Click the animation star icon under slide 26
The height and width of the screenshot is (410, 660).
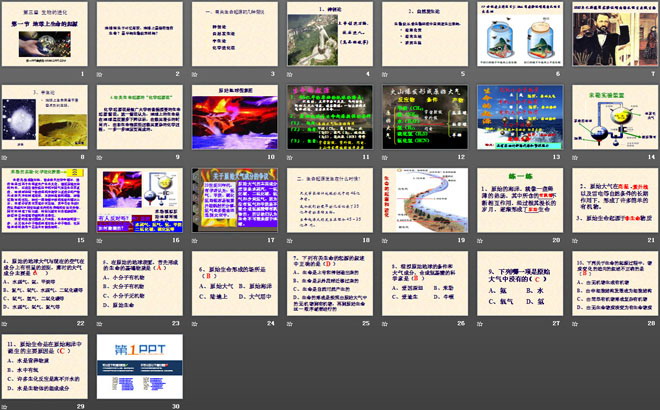click(x=385, y=324)
